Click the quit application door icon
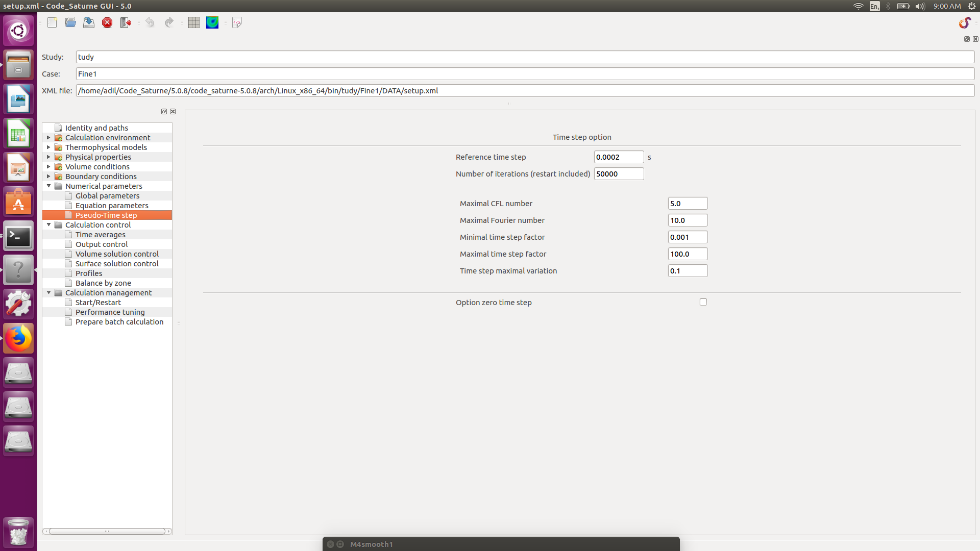This screenshot has height=551, width=980. point(126,22)
